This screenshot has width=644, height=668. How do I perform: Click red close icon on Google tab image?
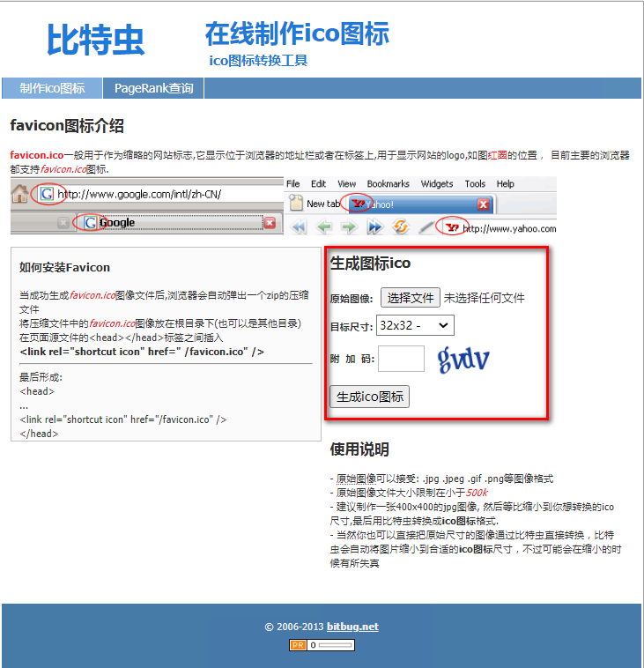[270, 222]
